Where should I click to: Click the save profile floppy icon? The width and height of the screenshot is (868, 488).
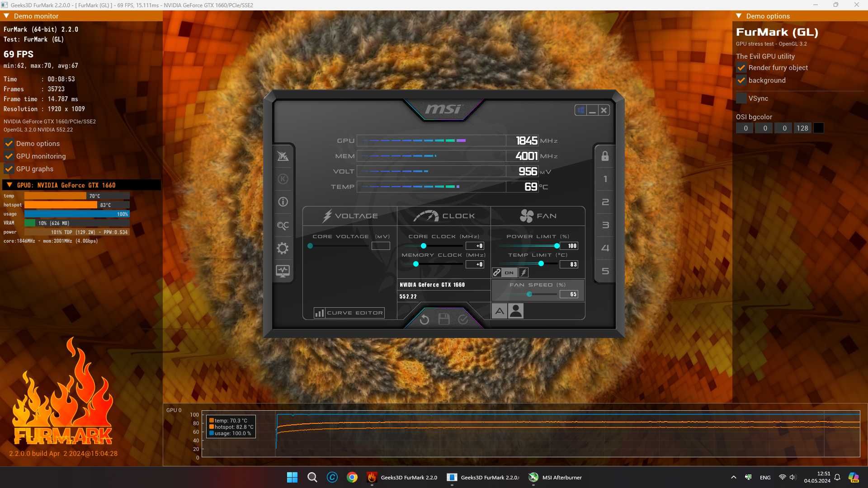click(444, 319)
